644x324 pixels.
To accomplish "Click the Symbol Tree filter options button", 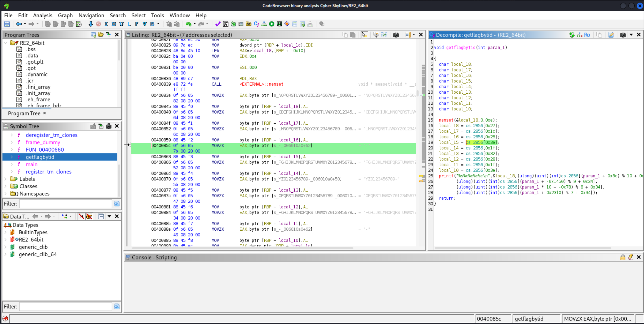I will click(117, 204).
